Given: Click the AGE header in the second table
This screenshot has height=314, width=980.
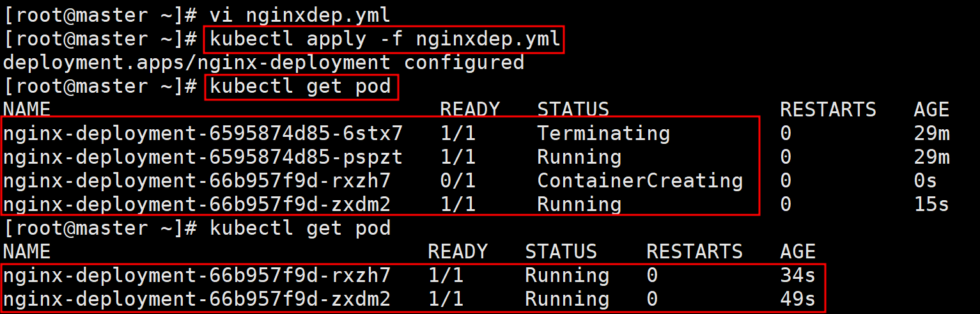Looking at the screenshot, I should 798,251.
